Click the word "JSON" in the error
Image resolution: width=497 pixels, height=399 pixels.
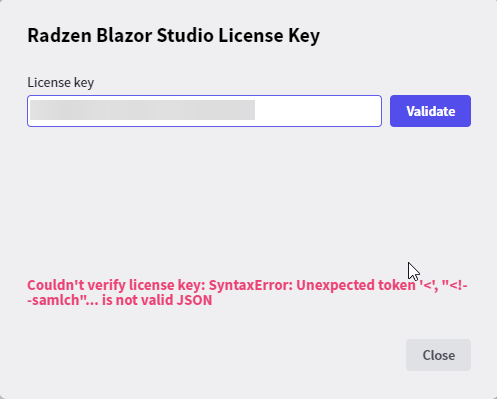click(194, 300)
